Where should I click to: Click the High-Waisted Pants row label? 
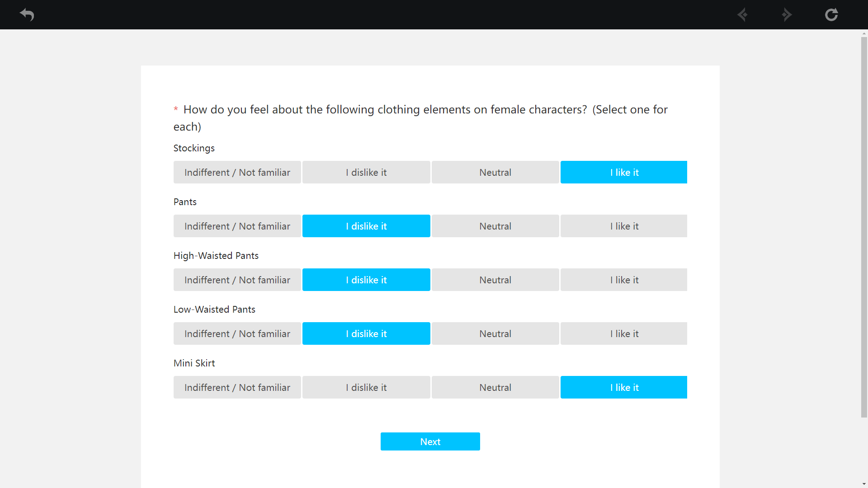[216, 256]
